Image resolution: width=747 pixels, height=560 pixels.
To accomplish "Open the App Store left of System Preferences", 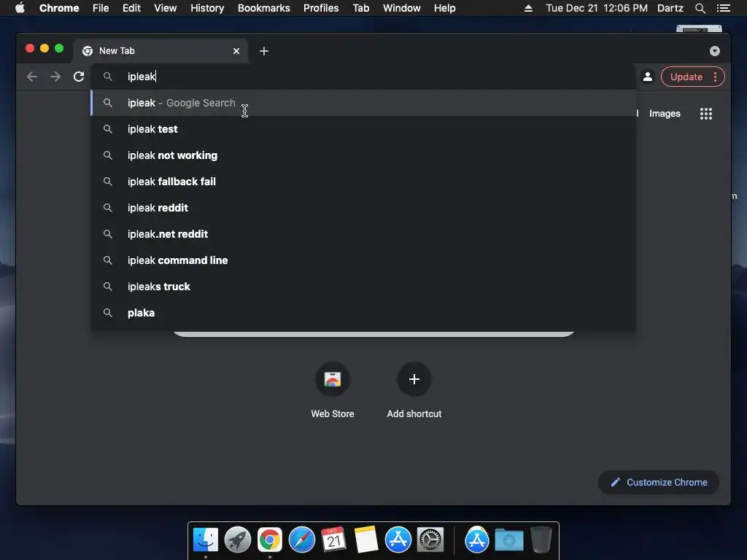I will [x=398, y=540].
